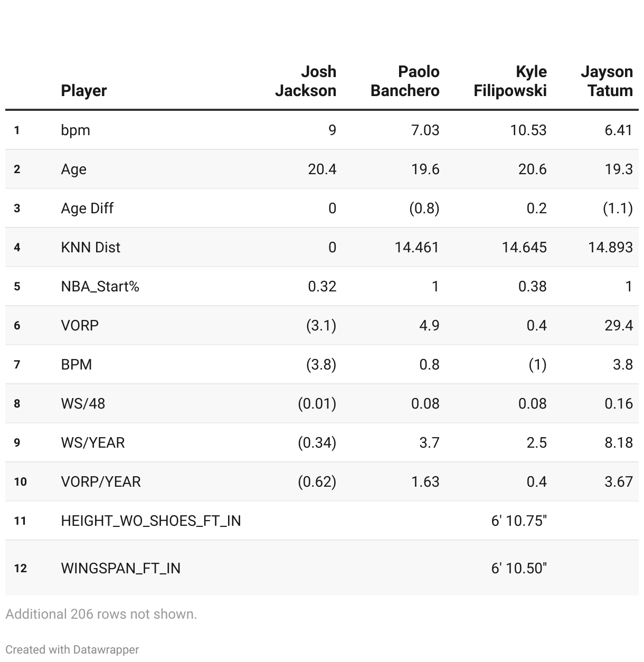
Task: Click the Kyle Filipowski column header
Action: [510, 81]
